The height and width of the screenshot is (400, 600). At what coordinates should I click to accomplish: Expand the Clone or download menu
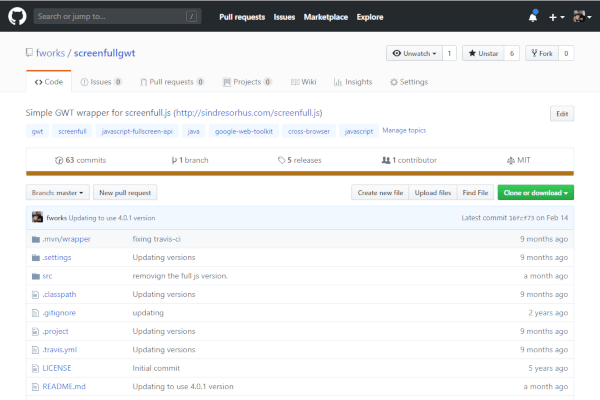[535, 192]
